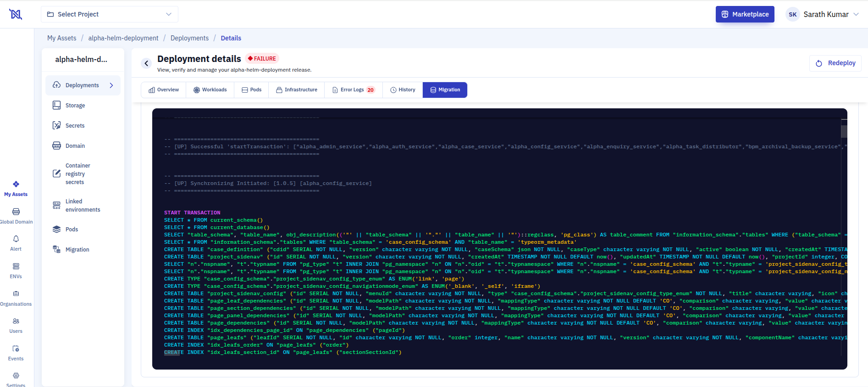
Task: Open Alert bell in the rail
Action: (16, 243)
